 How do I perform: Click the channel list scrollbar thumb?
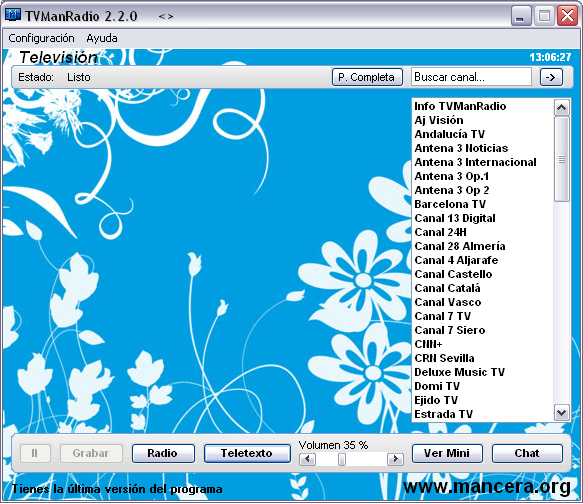[561, 159]
